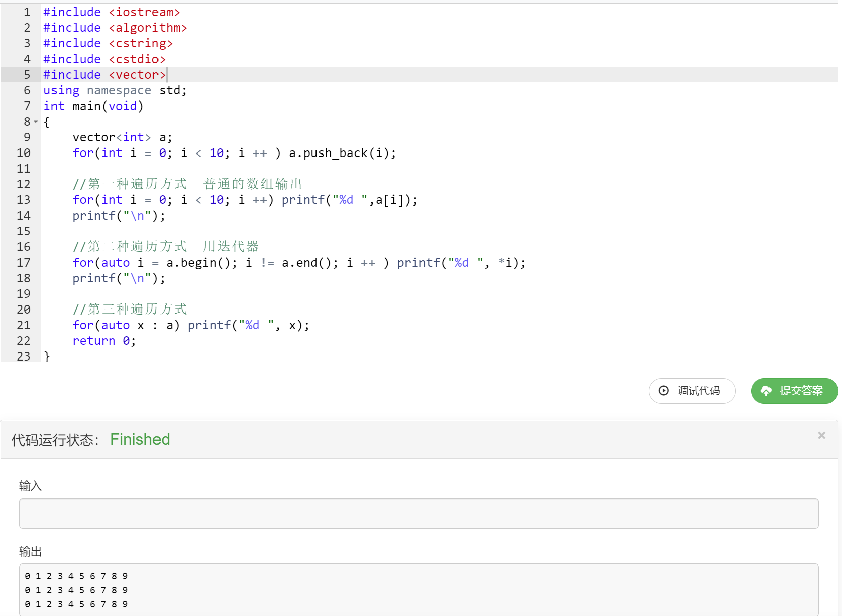The width and height of the screenshot is (842, 616).
Task: Click comment '第三种遍历方式' on line 20
Action: tap(130, 309)
